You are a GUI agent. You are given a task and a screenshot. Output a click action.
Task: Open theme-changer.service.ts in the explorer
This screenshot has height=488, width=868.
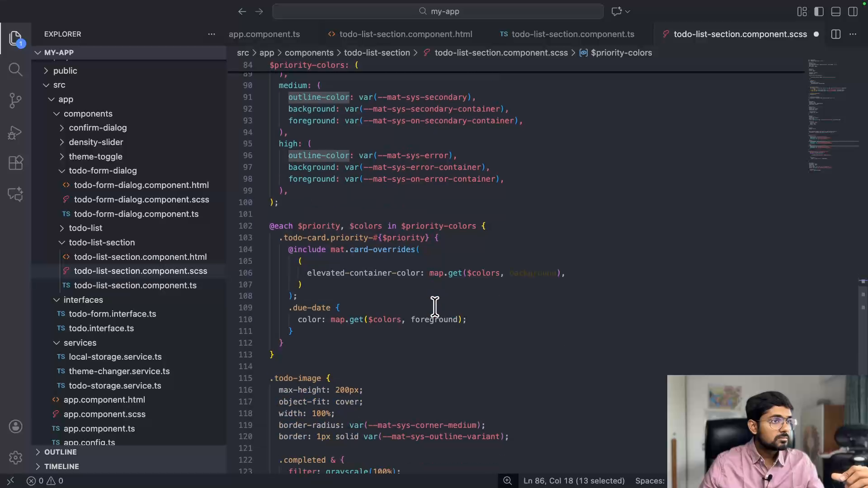[x=119, y=371]
